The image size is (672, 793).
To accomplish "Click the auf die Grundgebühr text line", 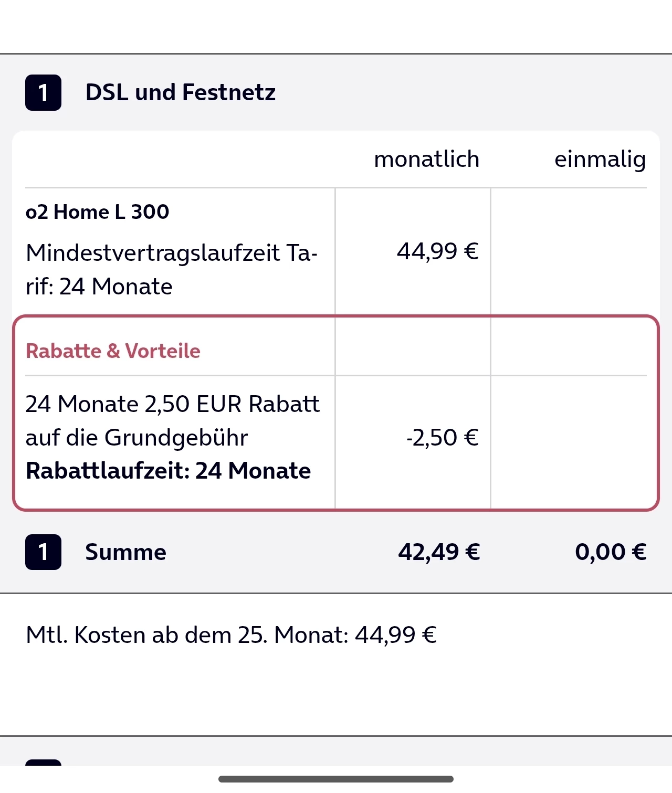I will coord(136,438).
